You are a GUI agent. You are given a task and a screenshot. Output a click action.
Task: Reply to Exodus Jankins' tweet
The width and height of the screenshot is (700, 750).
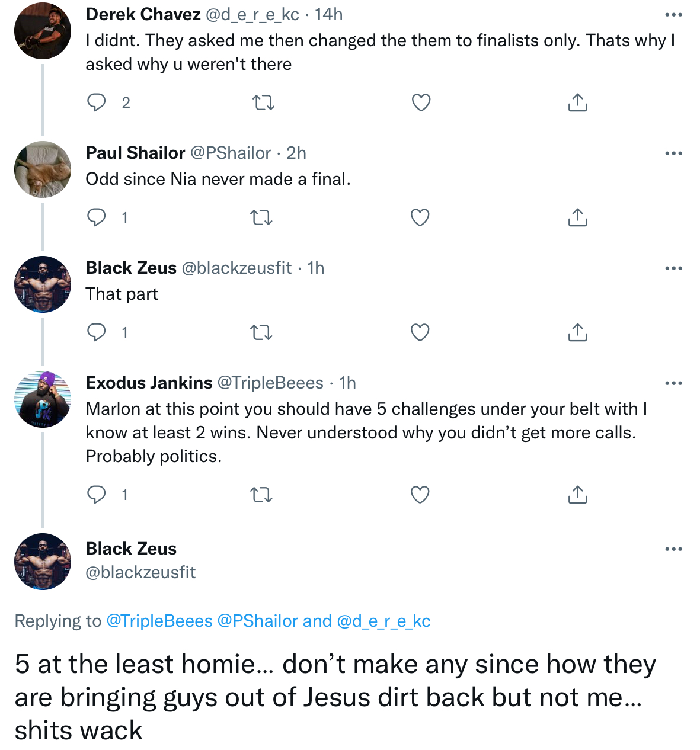(x=96, y=495)
